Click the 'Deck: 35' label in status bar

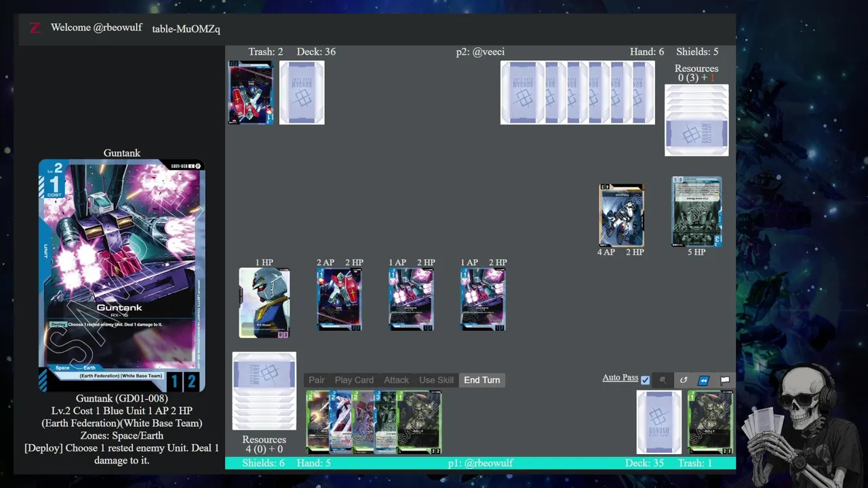coord(645,463)
